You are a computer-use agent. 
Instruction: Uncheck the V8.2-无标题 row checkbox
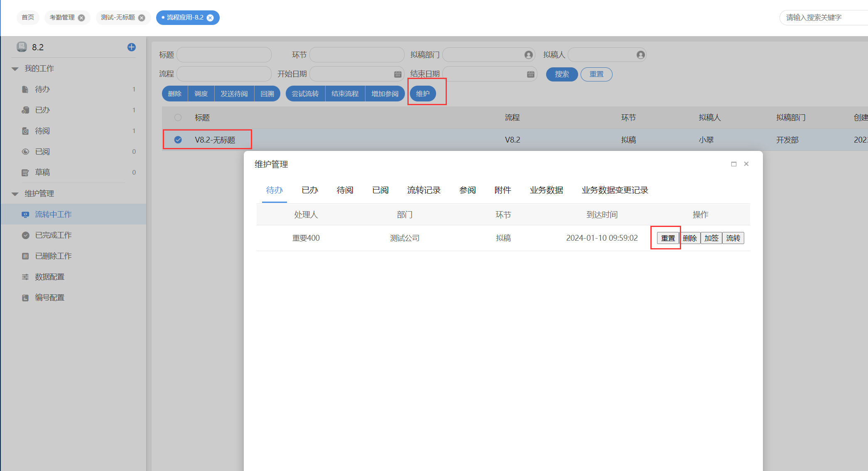(178, 140)
